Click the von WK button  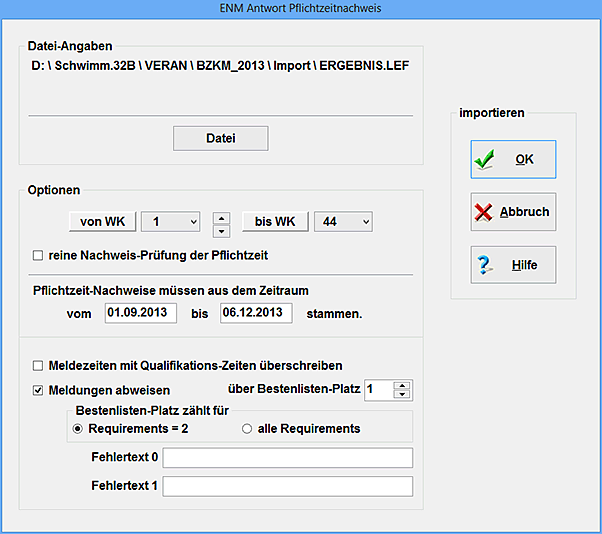102,220
